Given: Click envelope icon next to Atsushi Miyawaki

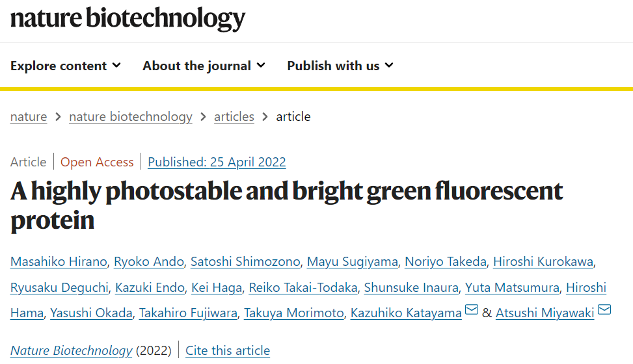Looking at the screenshot, I should point(604,309).
